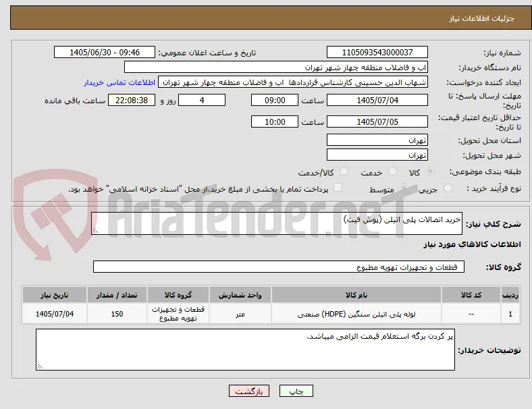Click the quantity cell 150
The width and height of the screenshot is (532, 409).
[x=117, y=314]
